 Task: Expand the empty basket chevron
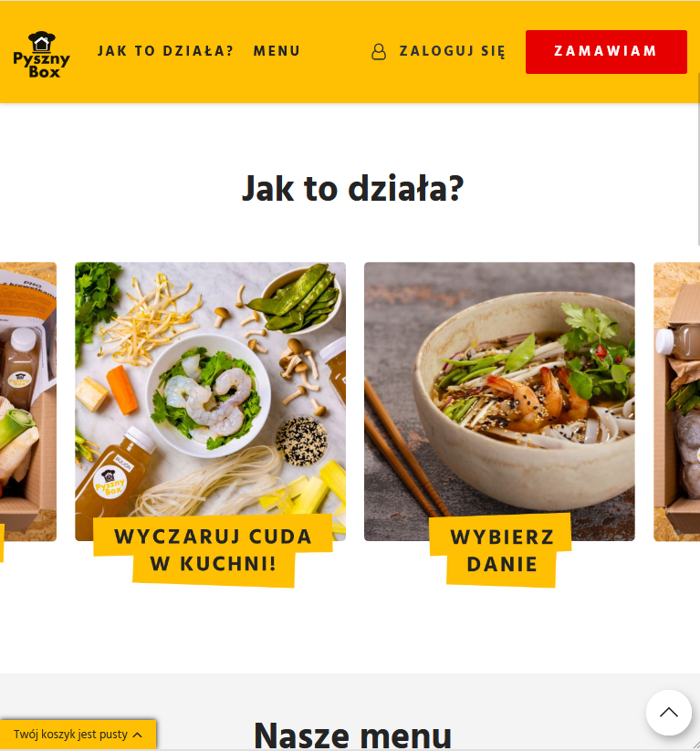[138, 735]
